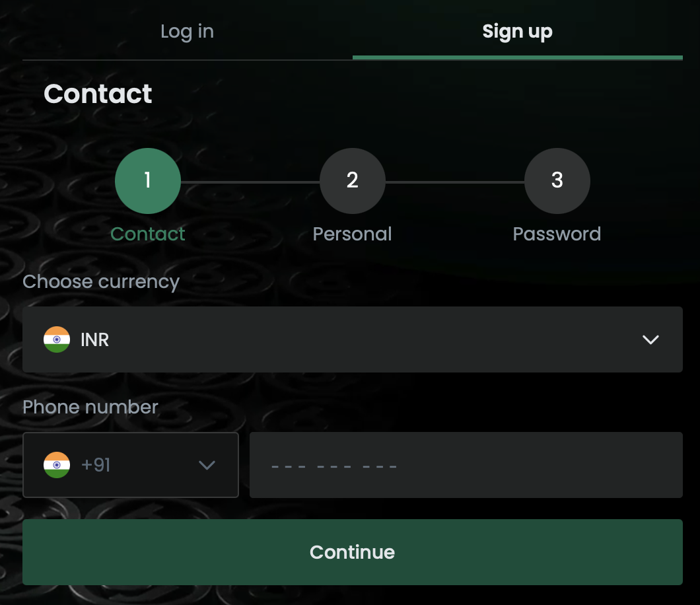
Task: Select step circle 1 marked Contact
Action: pyautogui.click(x=148, y=180)
